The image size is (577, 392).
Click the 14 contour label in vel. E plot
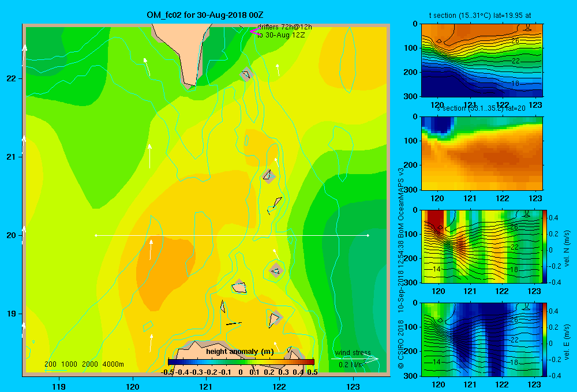pyautogui.click(x=436, y=362)
